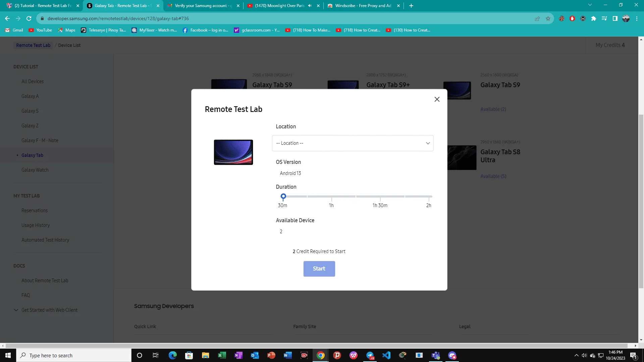Viewport: 644px width, 362px height.
Task: Launch Microsoft Edge from taskbar
Action: 172,355
